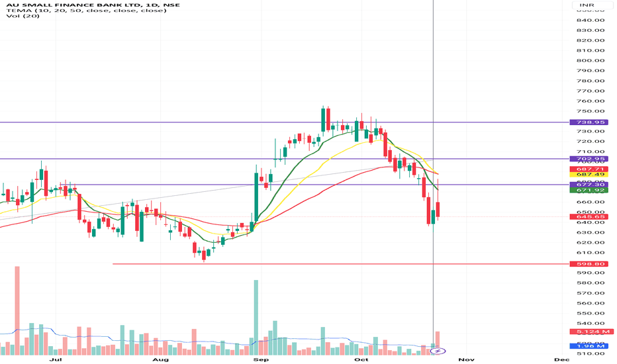617x364 pixels.
Task: Click the 645.65 last price label
Action: [x=589, y=217]
